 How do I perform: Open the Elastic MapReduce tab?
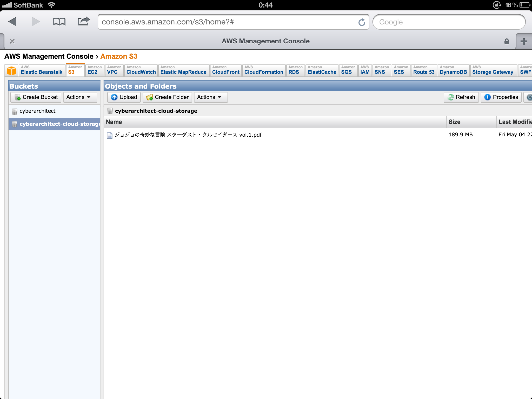(x=183, y=70)
